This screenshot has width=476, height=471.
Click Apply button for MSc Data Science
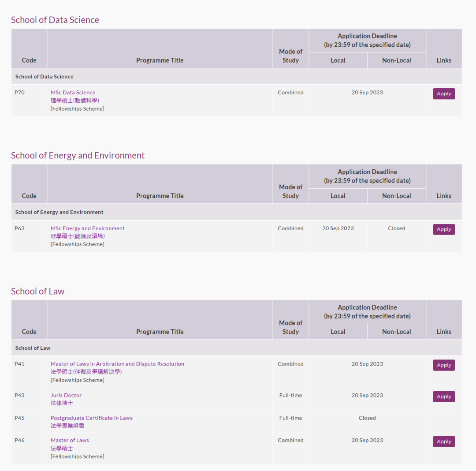pyautogui.click(x=444, y=93)
